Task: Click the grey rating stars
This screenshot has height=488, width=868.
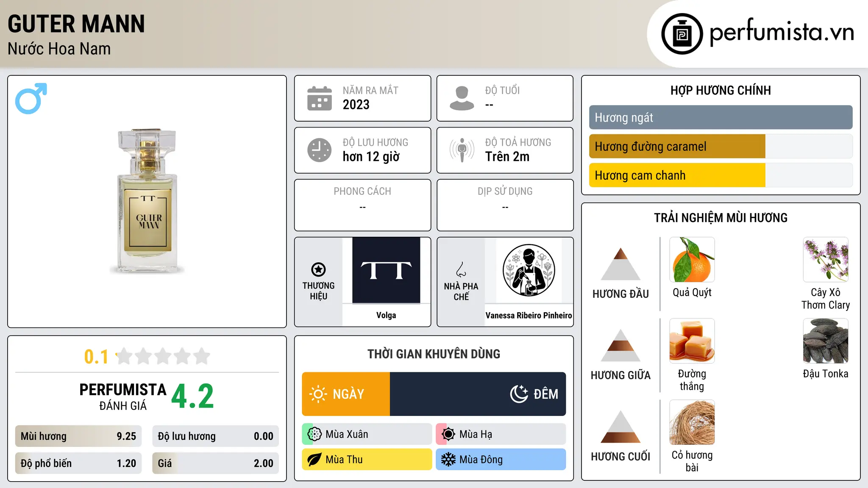Action: pyautogui.click(x=163, y=356)
